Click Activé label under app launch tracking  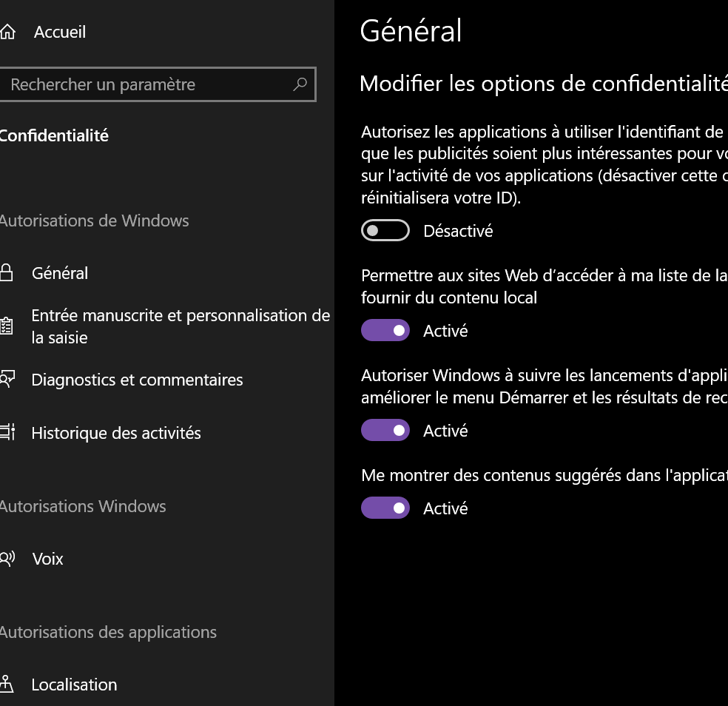click(x=445, y=431)
